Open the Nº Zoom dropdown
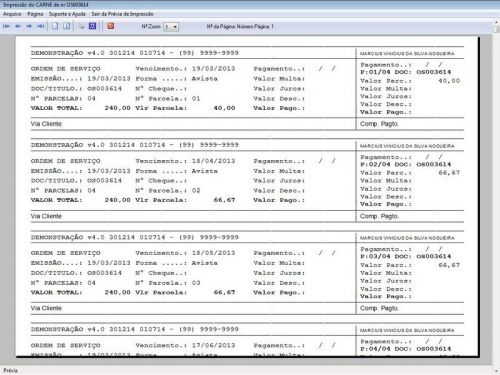This screenshot has height=375, width=500. pos(171,27)
